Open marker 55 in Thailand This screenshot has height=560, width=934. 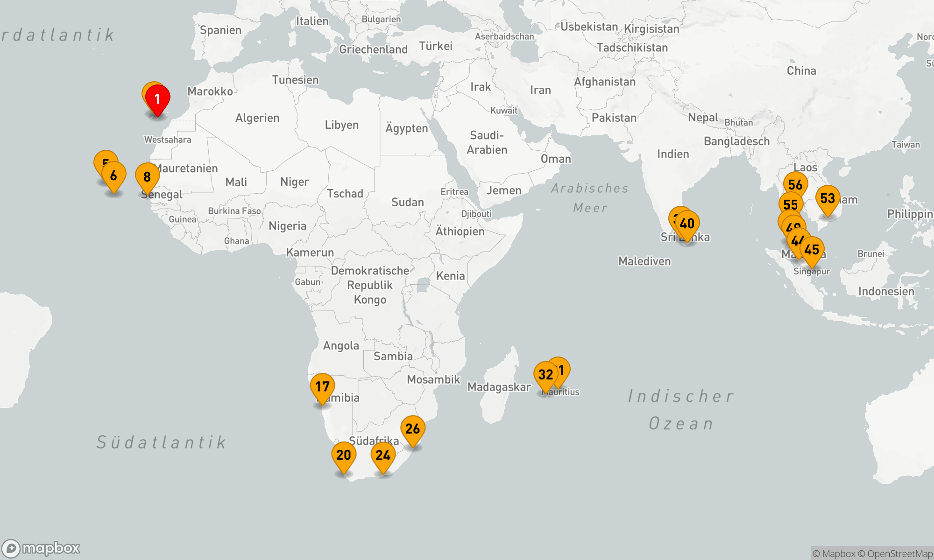click(790, 204)
